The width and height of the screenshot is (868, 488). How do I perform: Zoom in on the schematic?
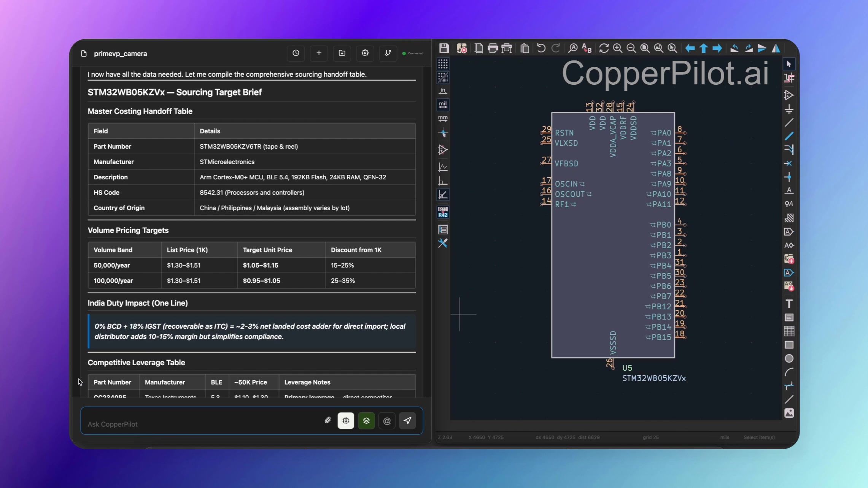618,48
